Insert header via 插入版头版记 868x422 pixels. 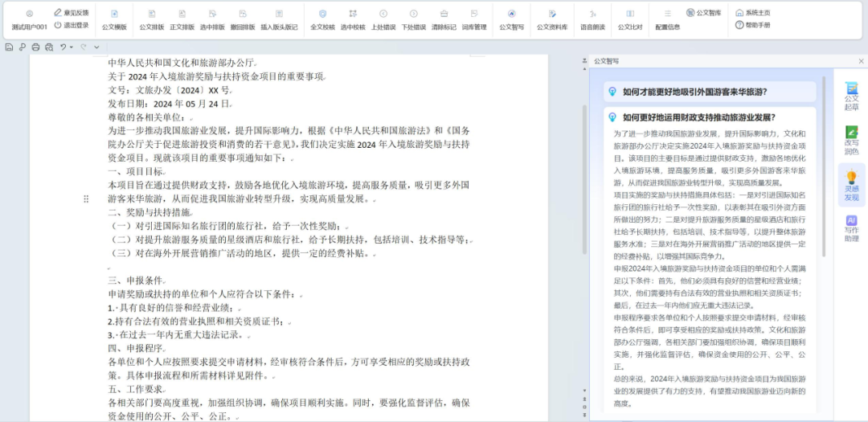[x=279, y=20]
